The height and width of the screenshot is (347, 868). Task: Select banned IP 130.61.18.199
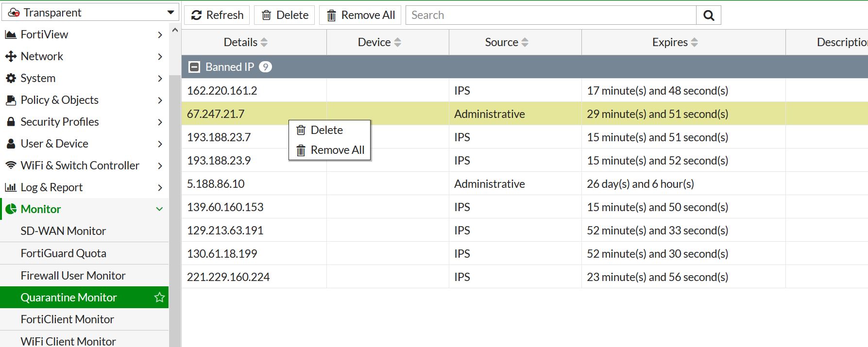pyautogui.click(x=222, y=254)
